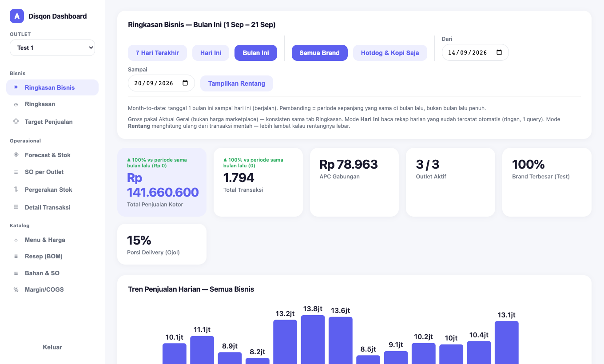The height and width of the screenshot is (364, 604).
Task: Open Pergerakan Stok page
Action: coord(52,190)
